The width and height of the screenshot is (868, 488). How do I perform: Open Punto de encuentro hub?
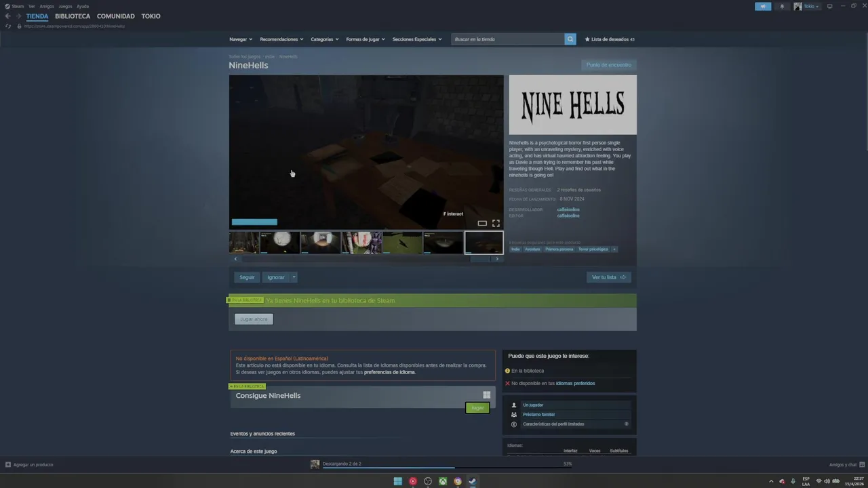(609, 65)
